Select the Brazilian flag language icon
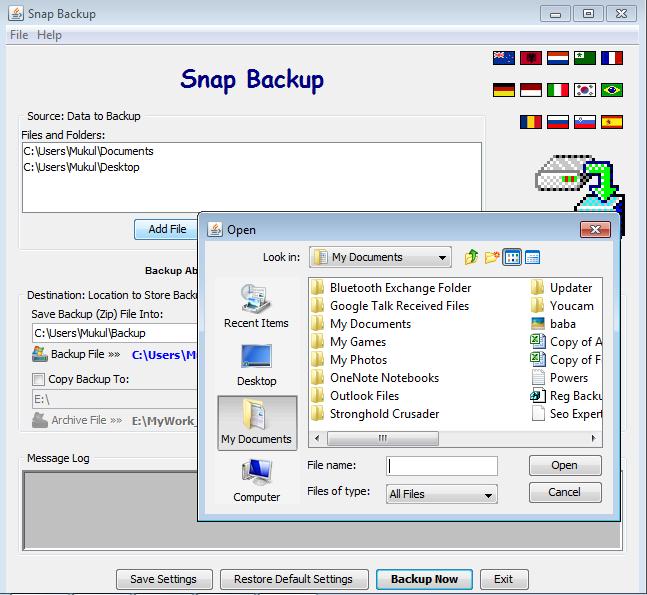 point(611,90)
